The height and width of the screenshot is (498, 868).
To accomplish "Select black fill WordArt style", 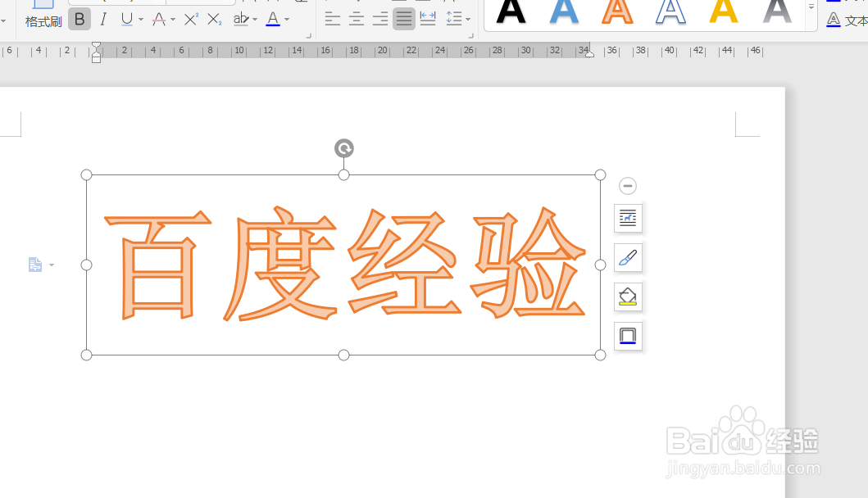I will click(x=511, y=12).
